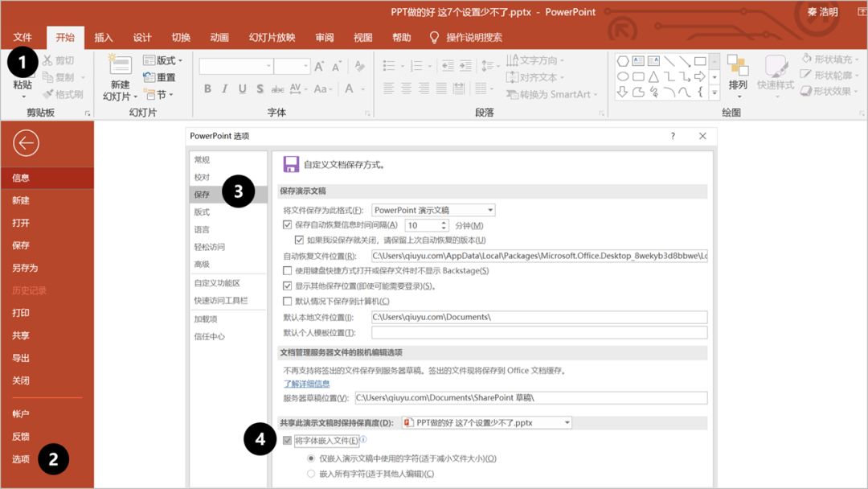Click the bulleted list icon
This screenshot has width=868, height=489.
[x=389, y=66]
